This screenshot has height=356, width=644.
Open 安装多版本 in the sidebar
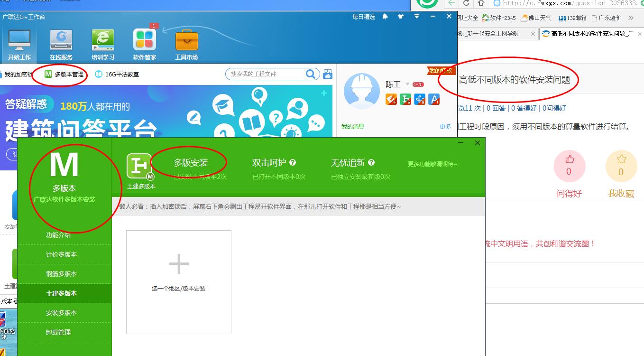64,313
